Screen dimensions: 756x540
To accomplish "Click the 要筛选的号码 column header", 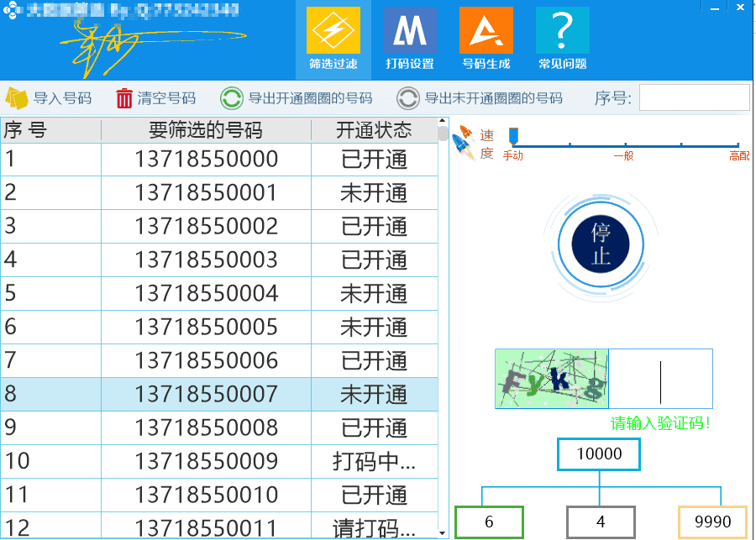I will pos(206,130).
